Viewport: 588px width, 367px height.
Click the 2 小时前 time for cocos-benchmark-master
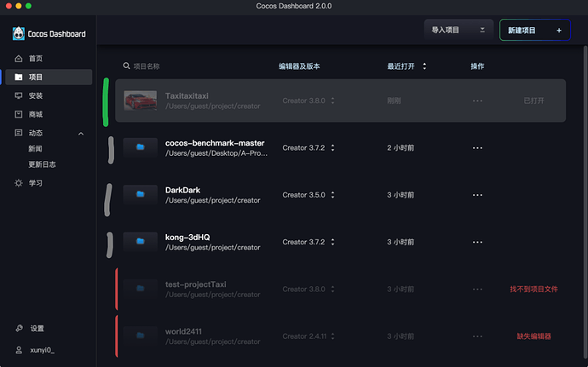point(401,148)
